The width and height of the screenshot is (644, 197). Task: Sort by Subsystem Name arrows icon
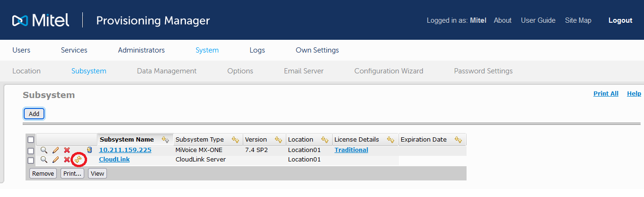(165, 140)
